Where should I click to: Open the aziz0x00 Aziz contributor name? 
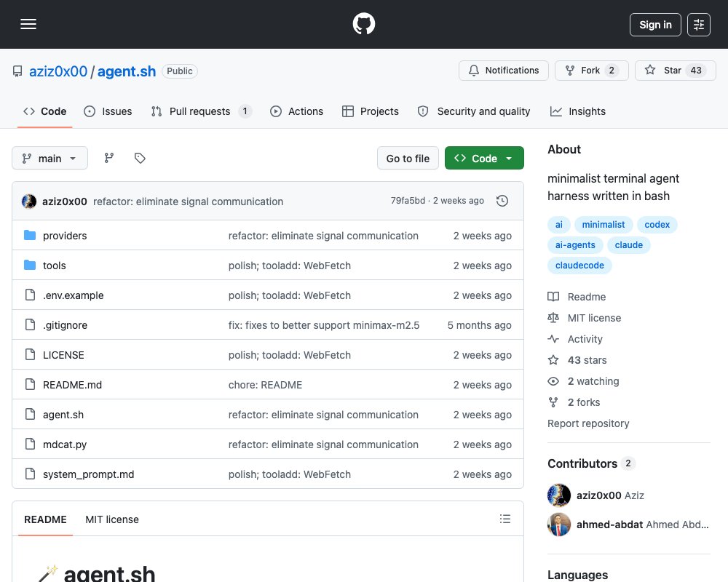pyautogui.click(x=610, y=495)
